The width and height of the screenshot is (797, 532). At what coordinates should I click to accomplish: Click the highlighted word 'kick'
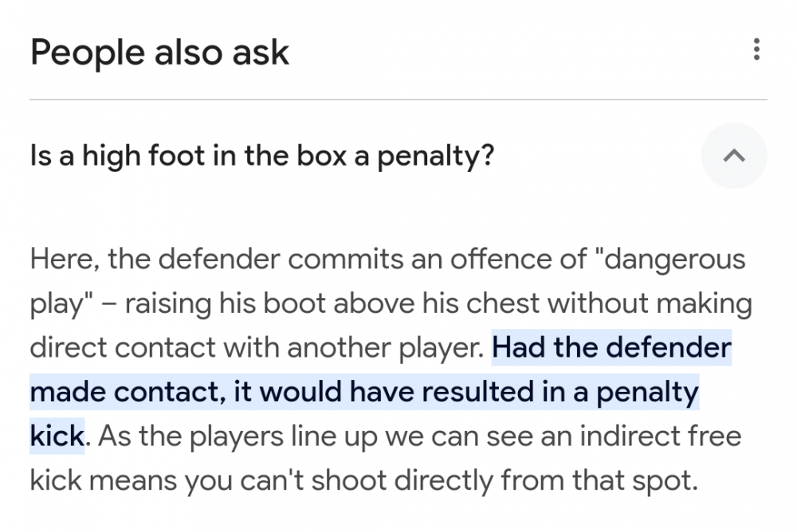click(57, 436)
